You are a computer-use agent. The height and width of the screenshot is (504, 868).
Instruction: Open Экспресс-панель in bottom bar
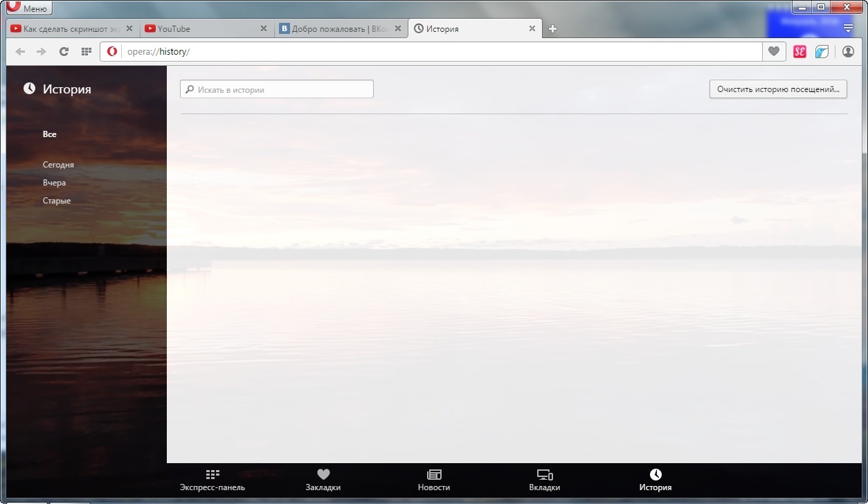213,480
